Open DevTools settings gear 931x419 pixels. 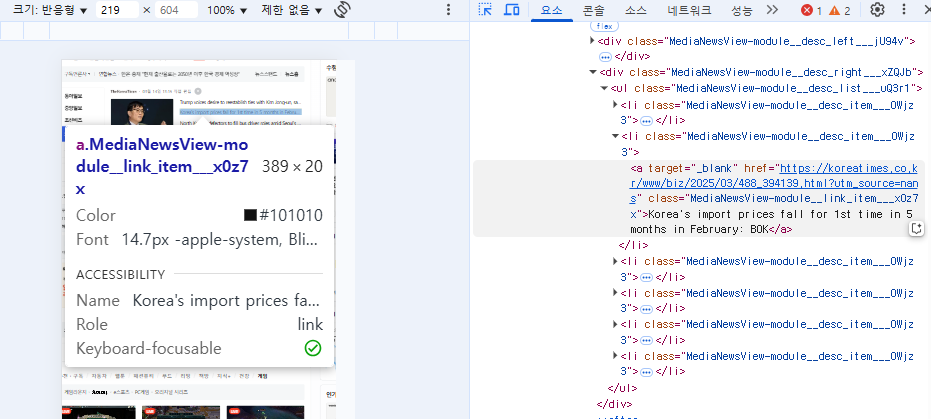[877, 9]
